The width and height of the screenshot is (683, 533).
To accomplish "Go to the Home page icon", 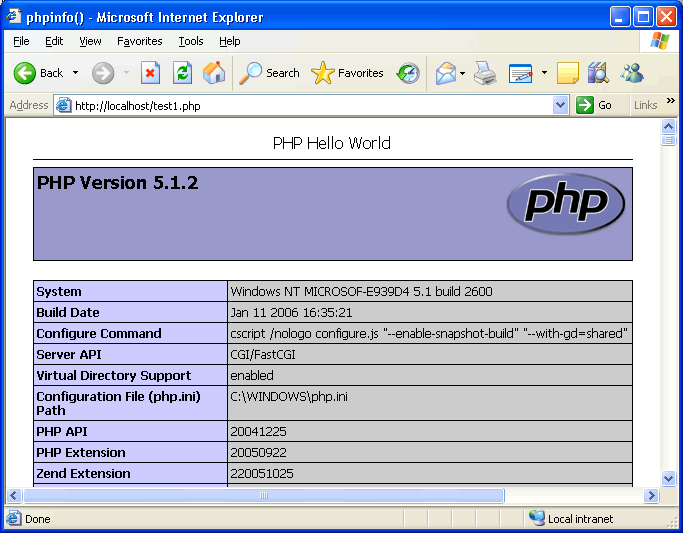I will click(214, 73).
